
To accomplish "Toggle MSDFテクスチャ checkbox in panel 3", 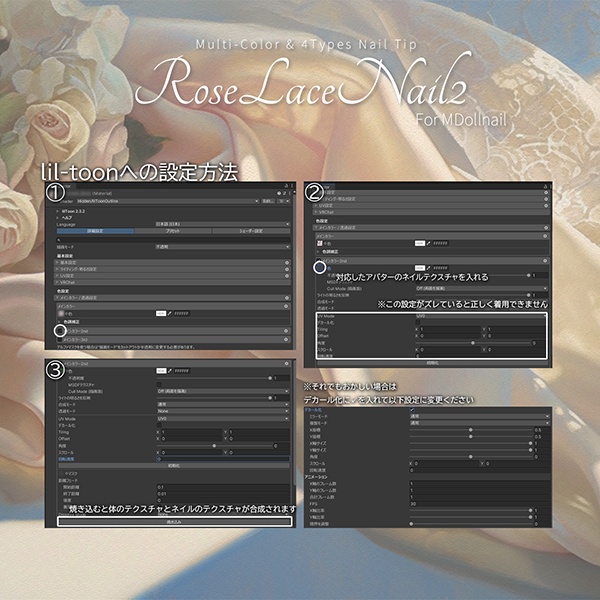I will click(159, 385).
